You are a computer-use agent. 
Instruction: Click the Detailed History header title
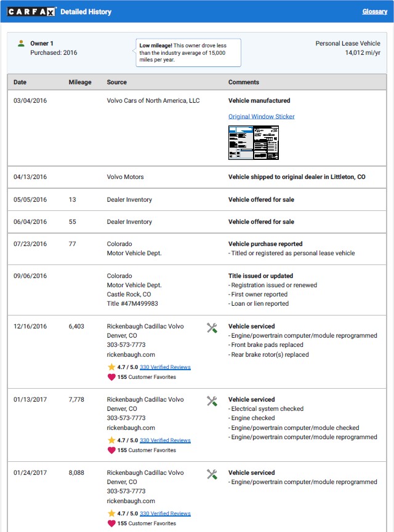pyautogui.click(x=86, y=12)
